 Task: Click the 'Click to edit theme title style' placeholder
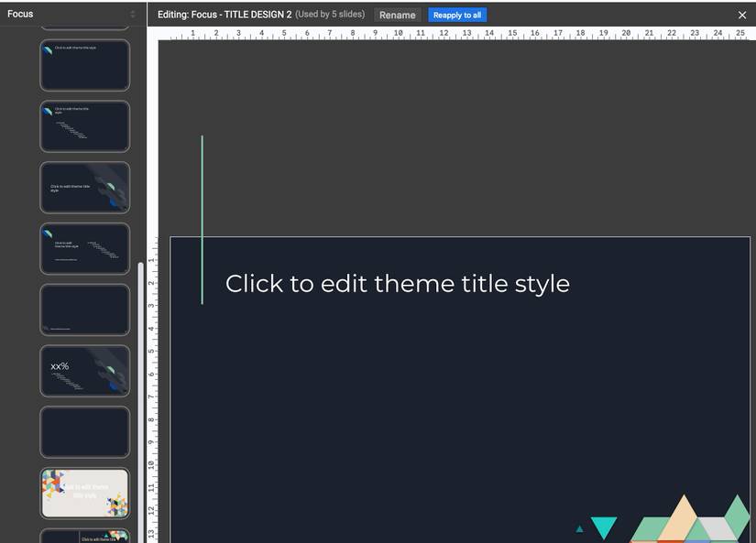pos(397,284)
